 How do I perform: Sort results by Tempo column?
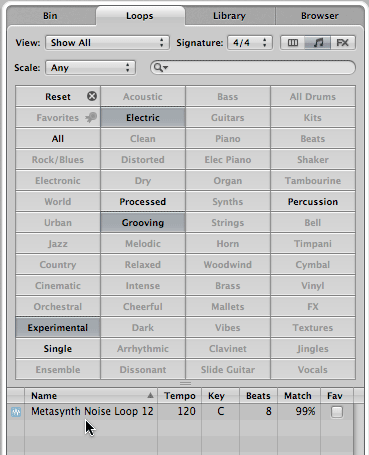(180, 395)
